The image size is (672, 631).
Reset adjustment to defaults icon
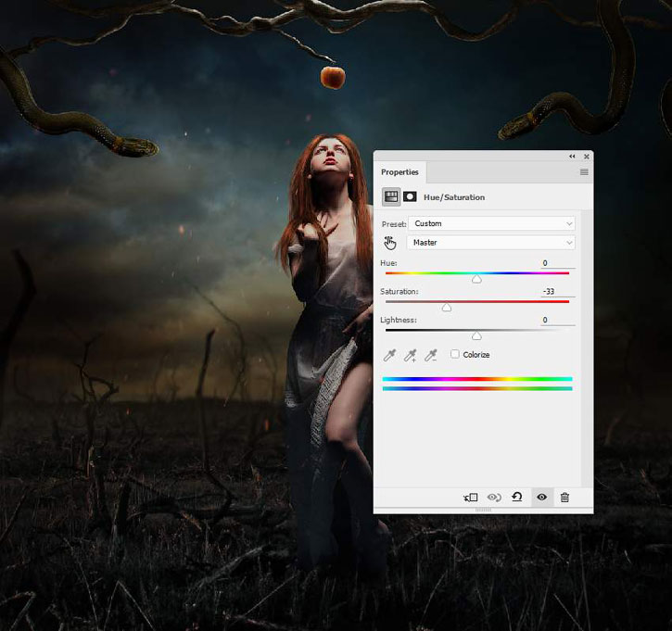(x=517, y=497)
